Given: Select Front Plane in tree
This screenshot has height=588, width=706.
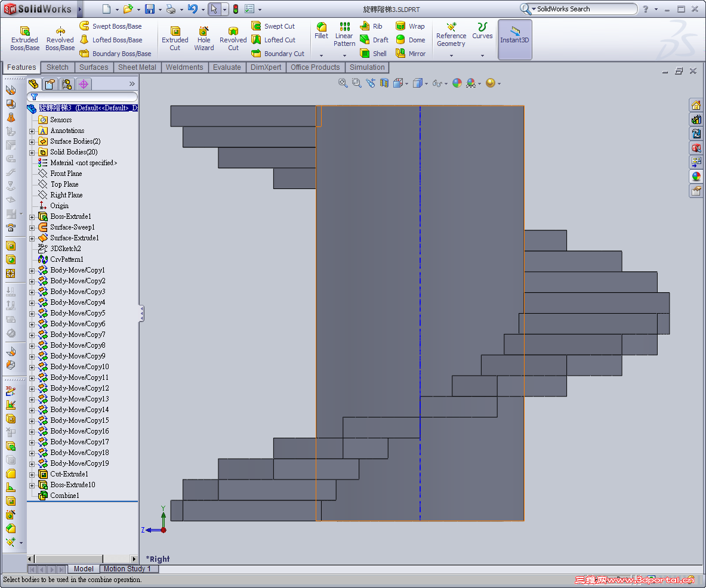Looking at the screenshot, I should pos(60,174).
